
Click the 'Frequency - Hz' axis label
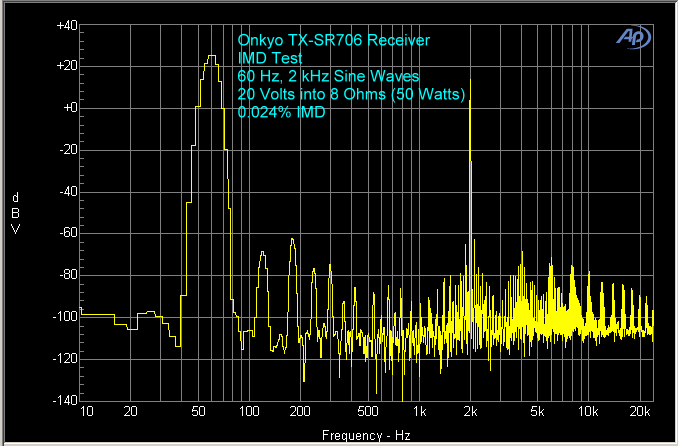(x=366, y=435)
